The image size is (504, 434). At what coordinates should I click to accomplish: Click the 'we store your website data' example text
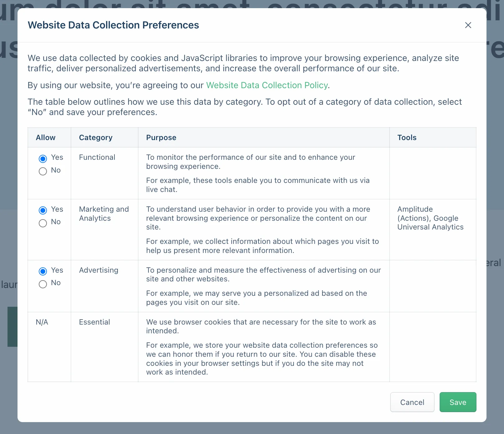coord(262,359)
